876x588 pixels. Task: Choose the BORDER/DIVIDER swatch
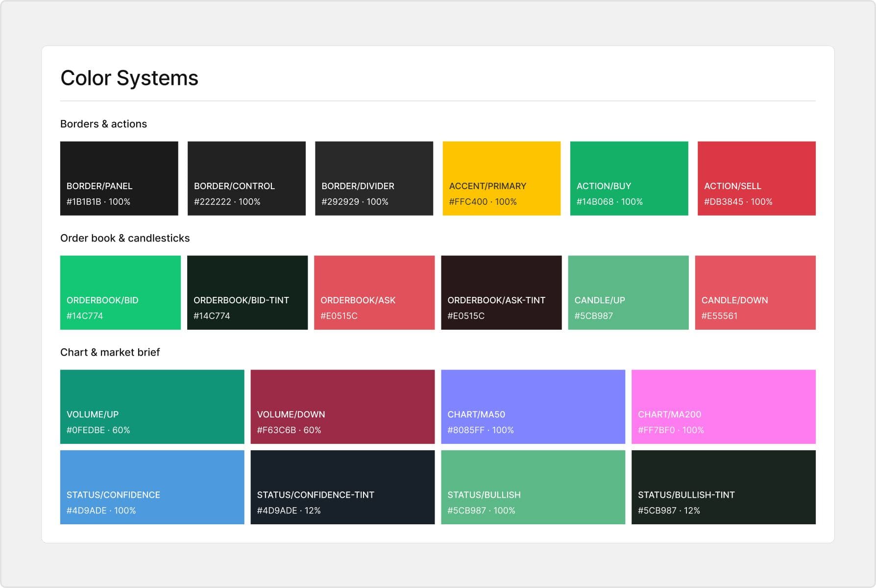(374, 178)
